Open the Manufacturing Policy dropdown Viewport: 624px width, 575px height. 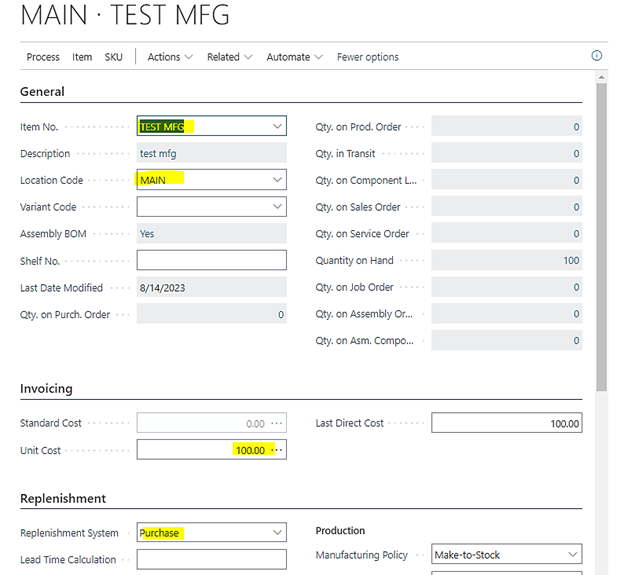point(572,555)
